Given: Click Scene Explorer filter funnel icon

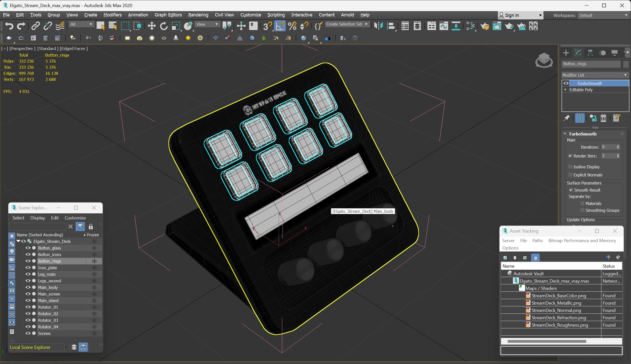Looking at the screenshot, I should [x=80, y=226].
